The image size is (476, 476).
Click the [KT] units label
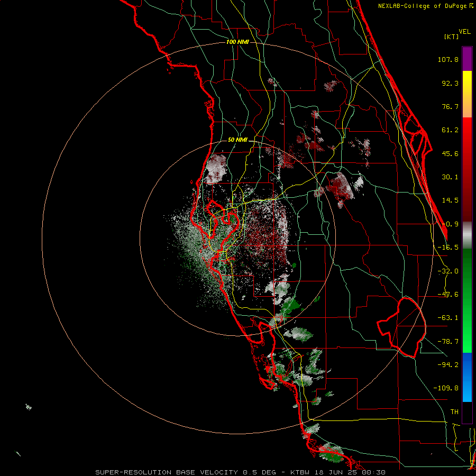[x=451, y=36]
